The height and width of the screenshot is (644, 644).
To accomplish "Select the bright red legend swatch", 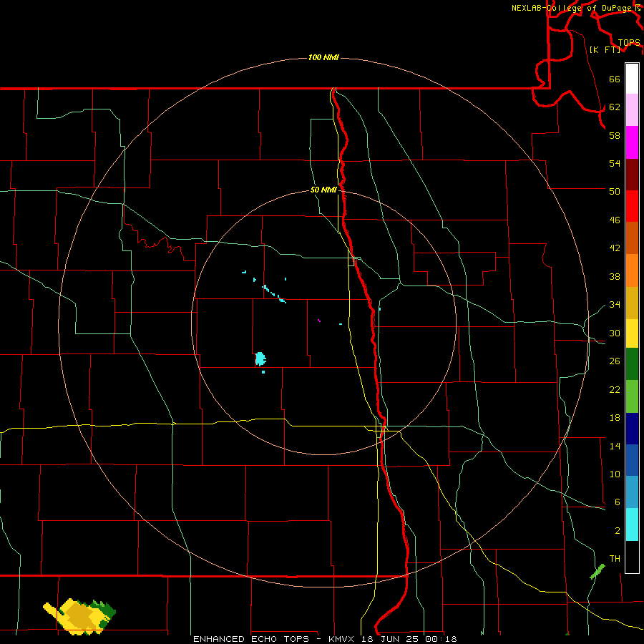I will click(632, 206).
